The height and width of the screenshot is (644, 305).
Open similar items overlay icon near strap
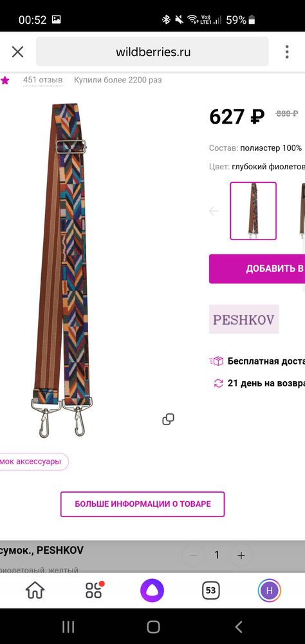pos(168,419)
